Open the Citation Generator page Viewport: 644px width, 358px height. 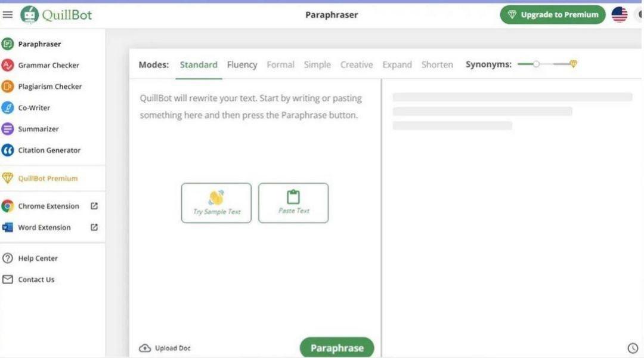tap(49, 150)
